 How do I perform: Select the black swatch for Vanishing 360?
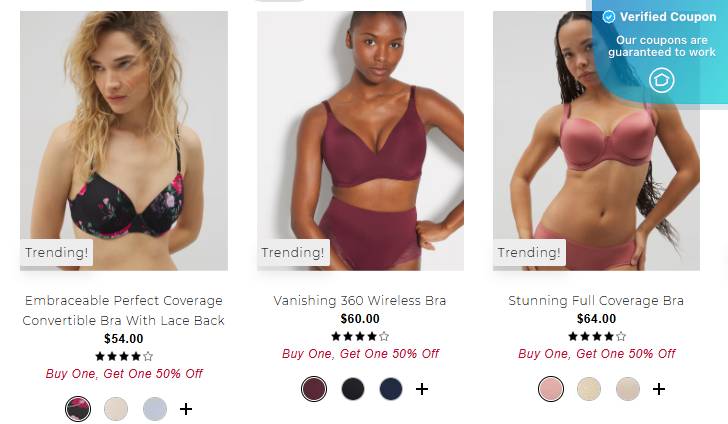[x=353, y=389]
